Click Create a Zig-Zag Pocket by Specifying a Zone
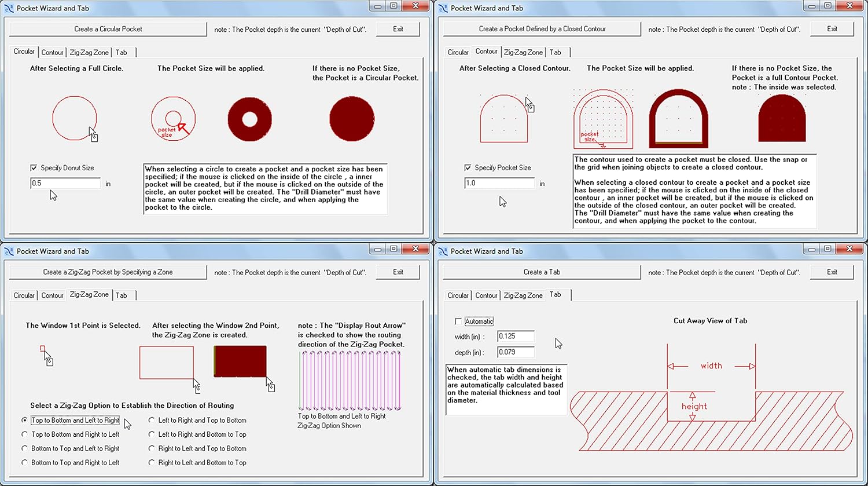This screenshot has height=486, width=868. coord(108,272)
